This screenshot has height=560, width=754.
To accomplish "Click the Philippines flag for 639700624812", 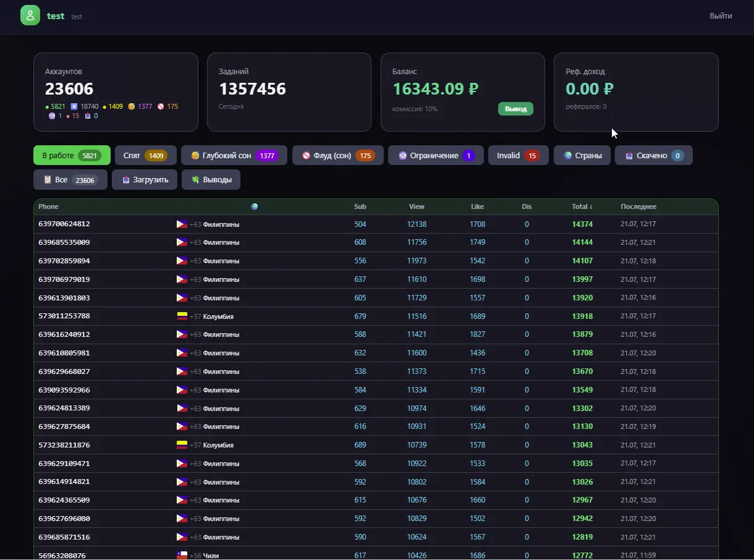I will click(x=182, y=224).
